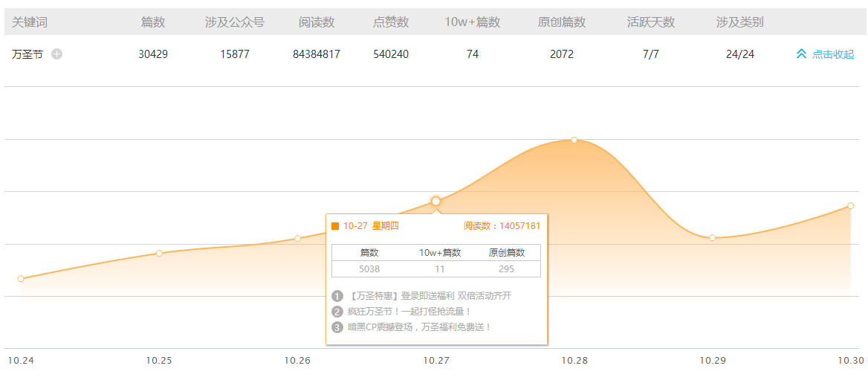Click the 点赞数 column header
This screenshot has width=868, height=386.
click(x=391, y=22)
